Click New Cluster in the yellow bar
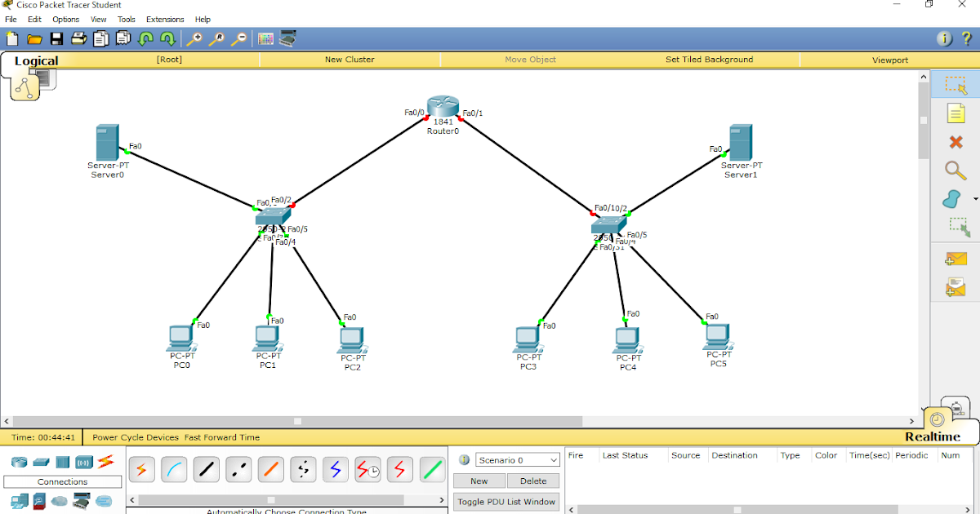Image resolution: width=980 pixels, height=514 pixels. click(x=350, y=60)
